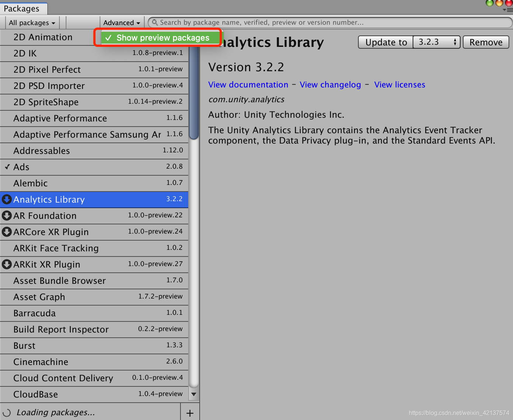Click the loading spinner icon in the status bar
This screenshot has height=420, width=513.
pos(7,413)
